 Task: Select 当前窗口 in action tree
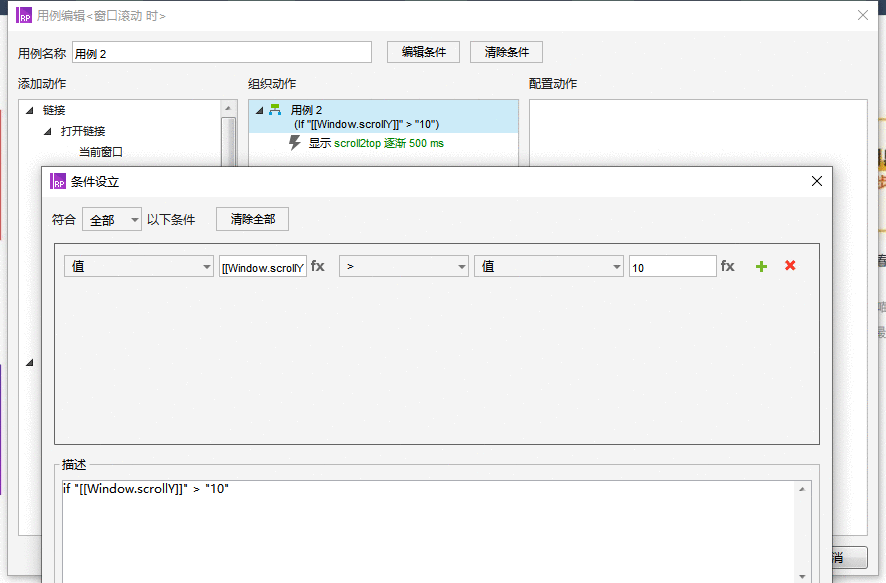(x=101, y=152)
